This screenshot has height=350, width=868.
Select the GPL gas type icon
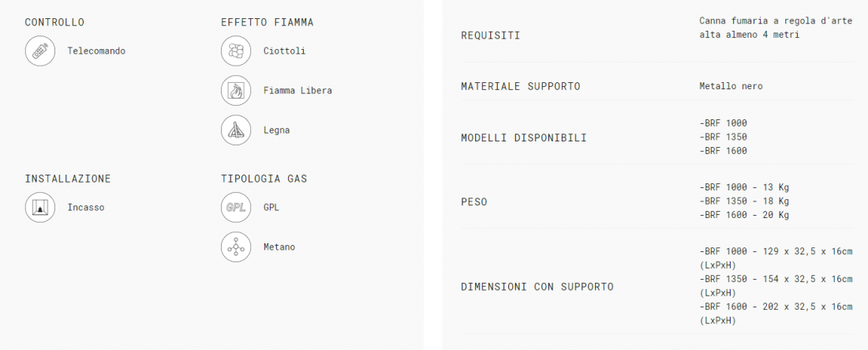coord(236,208)
